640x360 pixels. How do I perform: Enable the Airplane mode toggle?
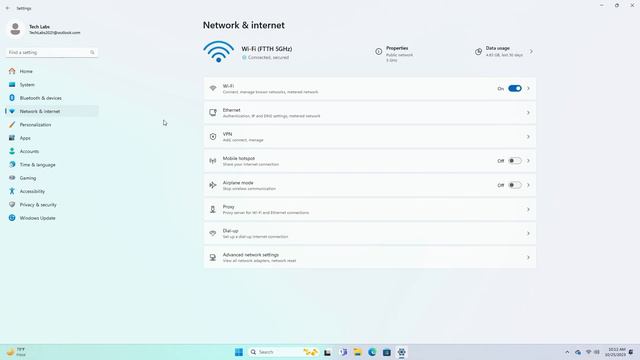click(515, 185)
